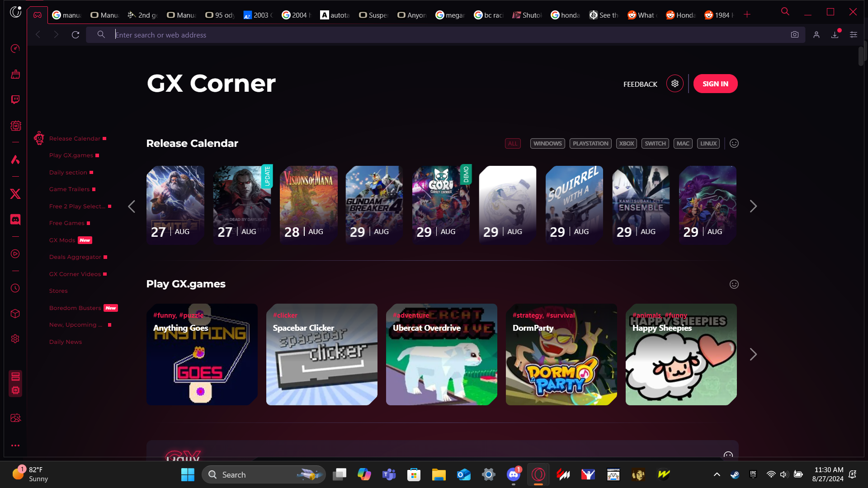Viewport: 868px width, 488px height.
Task: Click the FEEDBACK link
Action: coord(640,84)
